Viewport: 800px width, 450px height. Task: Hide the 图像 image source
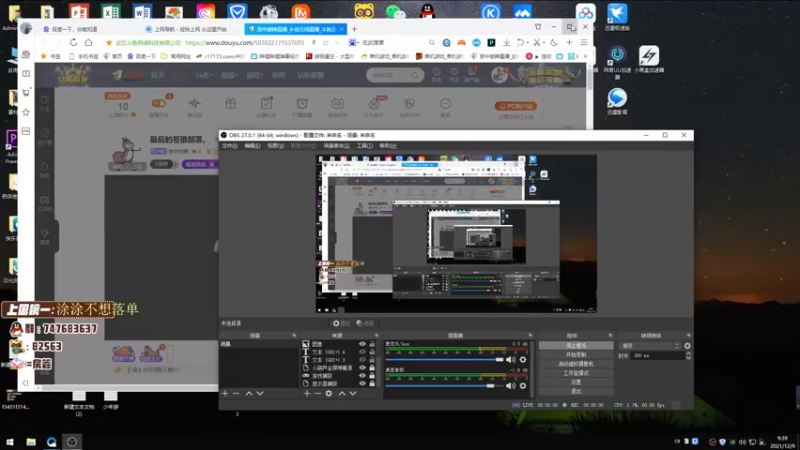[x=362, y=344]
